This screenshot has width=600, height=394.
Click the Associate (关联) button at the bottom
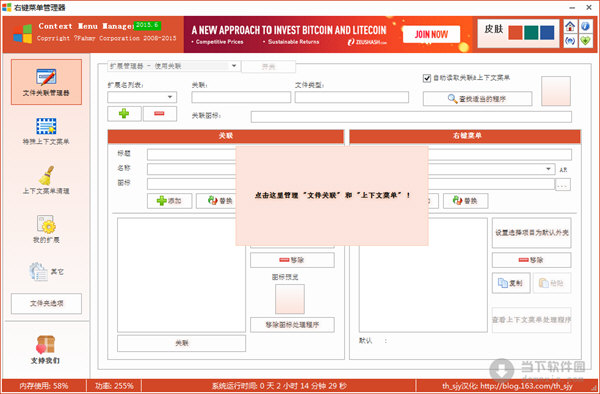181,343
